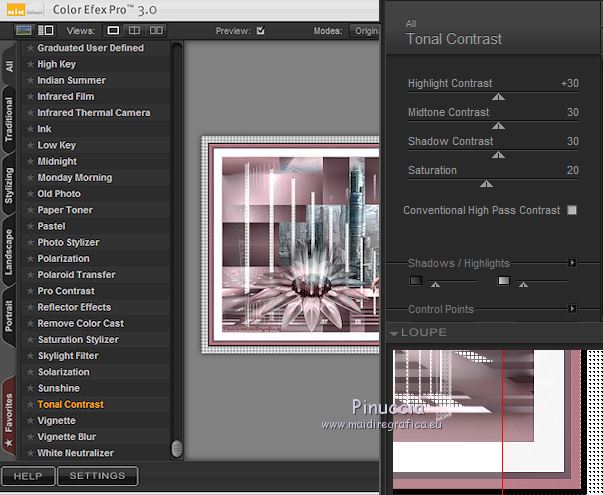Adjust the Midtone Contrast slider handle
Screen dimensions: 603x495
click(x=498, y=126)
